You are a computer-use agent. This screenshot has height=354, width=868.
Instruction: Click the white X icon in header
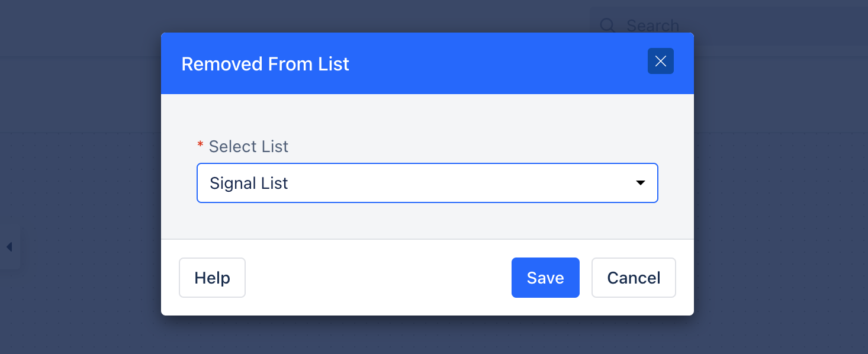tap(661, 61)
